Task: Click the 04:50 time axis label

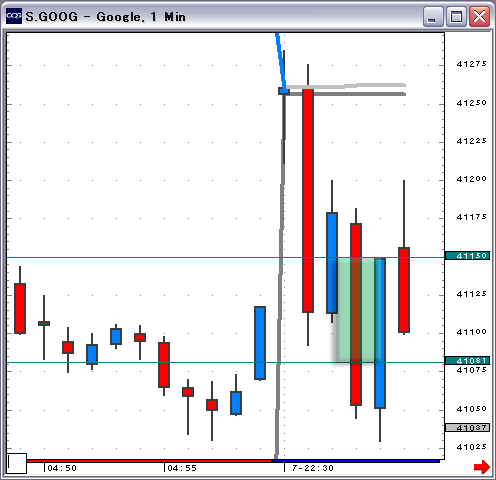Action: 62,468
